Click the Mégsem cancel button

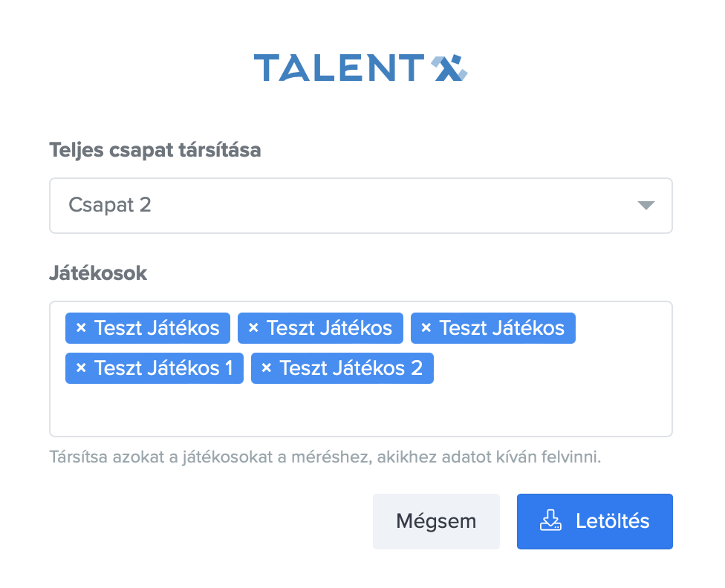(436, 521)
